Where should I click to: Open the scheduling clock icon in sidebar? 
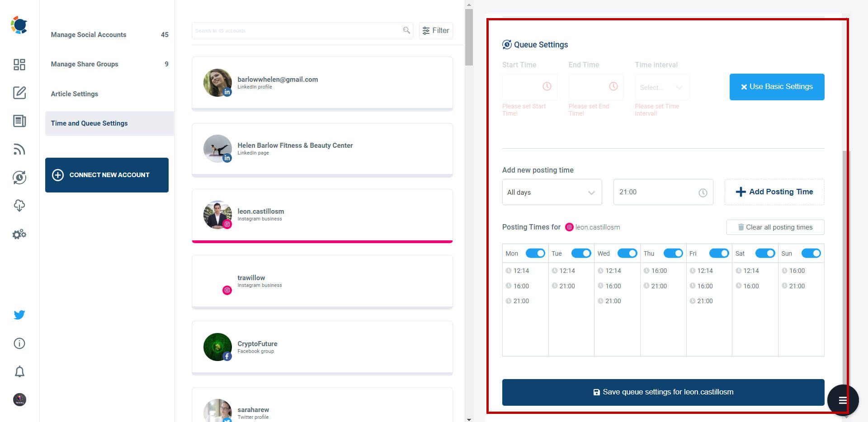[x=19, y=178]
